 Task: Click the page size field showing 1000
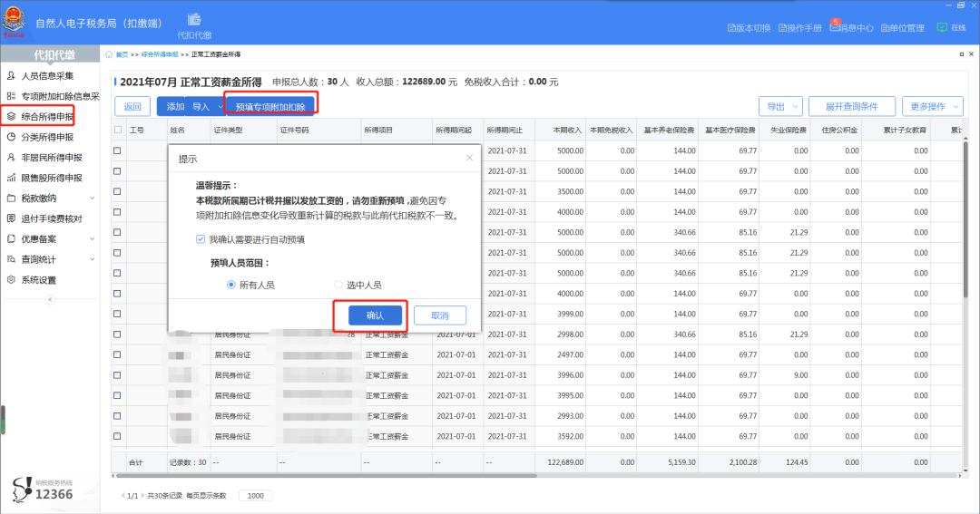coord(256,496)
